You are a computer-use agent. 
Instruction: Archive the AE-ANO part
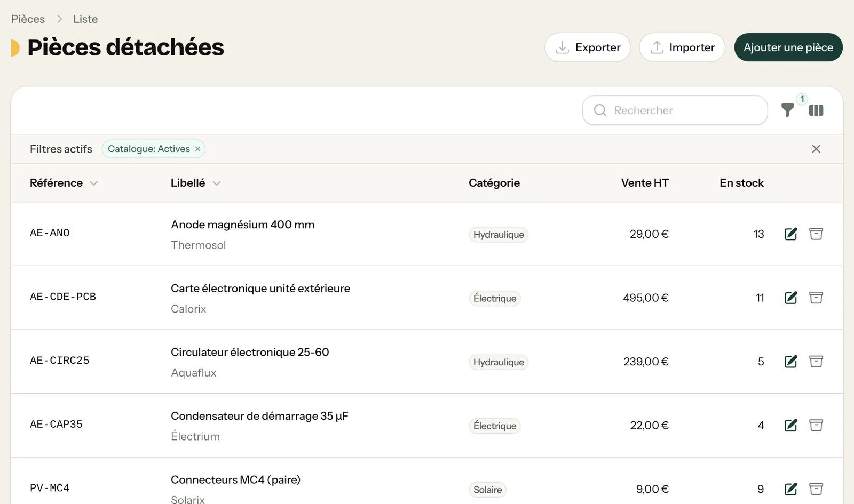pyautogui.click(x=816, y=234)
